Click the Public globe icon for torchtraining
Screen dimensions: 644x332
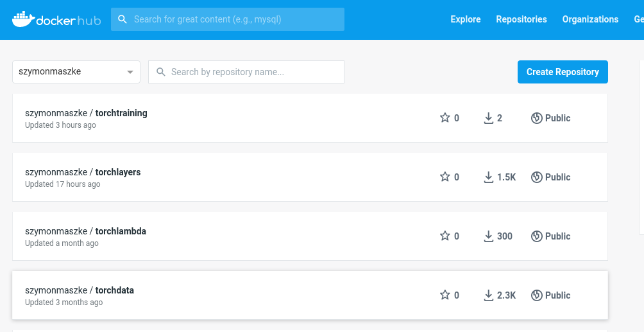pos(537,118)
